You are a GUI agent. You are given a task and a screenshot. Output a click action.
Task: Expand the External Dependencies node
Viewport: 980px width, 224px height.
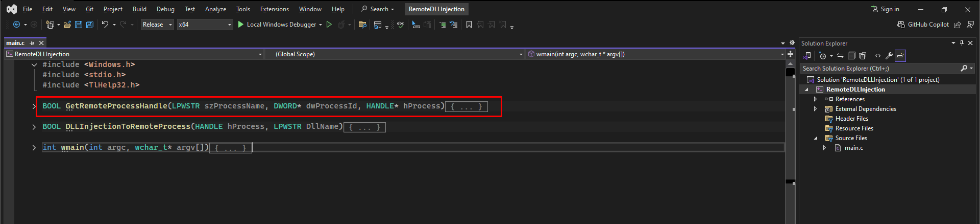(x=815, y=109)
